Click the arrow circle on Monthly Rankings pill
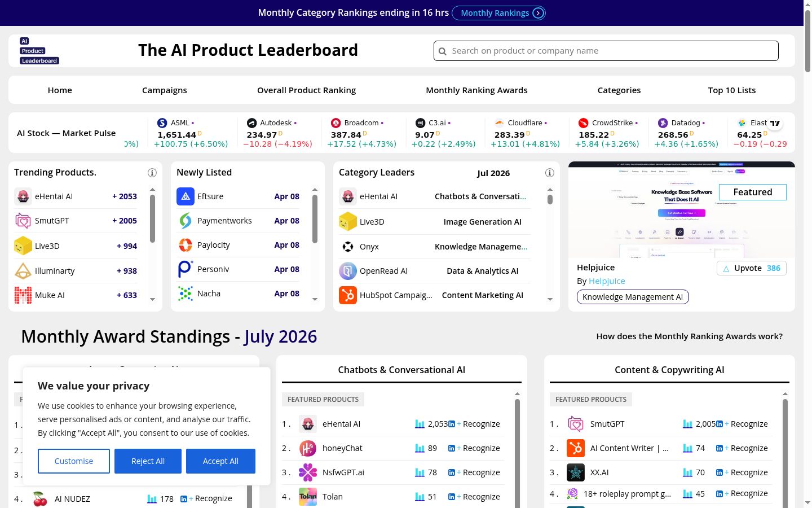Screen dimensions: 812x508 pyautogui.click(x=539, y=13)
